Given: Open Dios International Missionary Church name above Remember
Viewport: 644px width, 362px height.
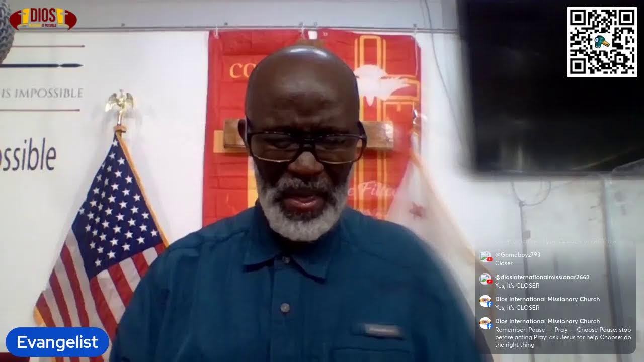Looking at the screenshot, I should point(547,321).
